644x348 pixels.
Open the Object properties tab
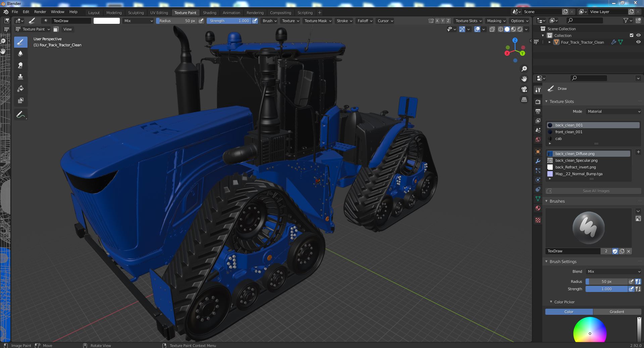point(538,151)
